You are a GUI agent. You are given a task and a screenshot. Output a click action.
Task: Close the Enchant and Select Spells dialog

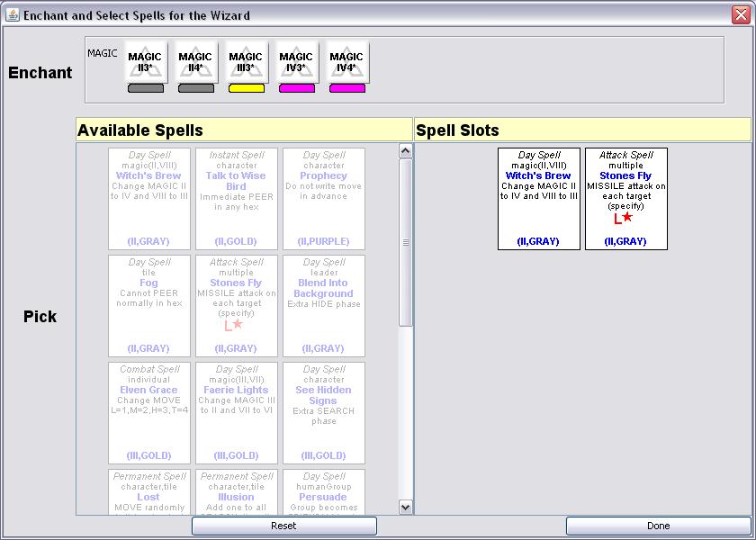(741, 15)
